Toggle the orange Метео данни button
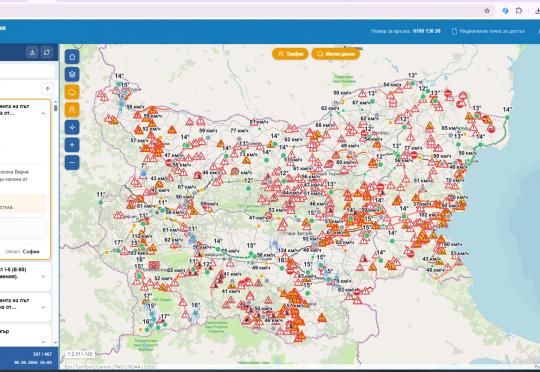This screenshot has width=540, height=372. 336,54
